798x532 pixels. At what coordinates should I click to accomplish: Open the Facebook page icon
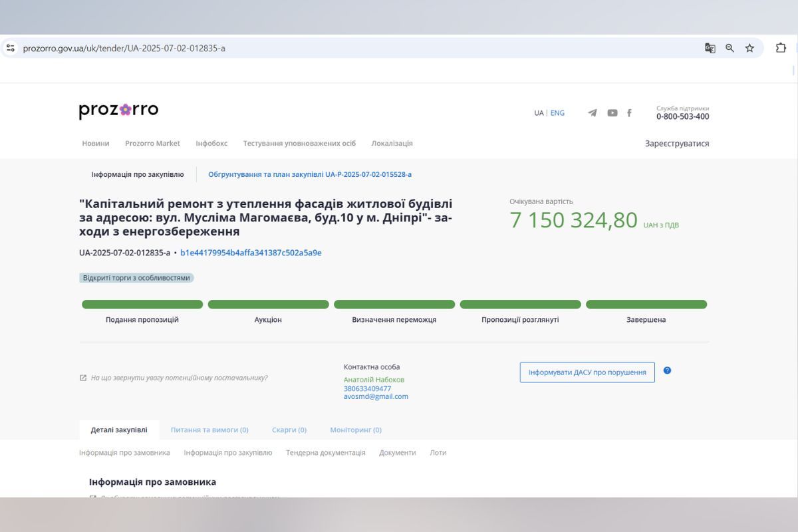(x=629, y=113)
